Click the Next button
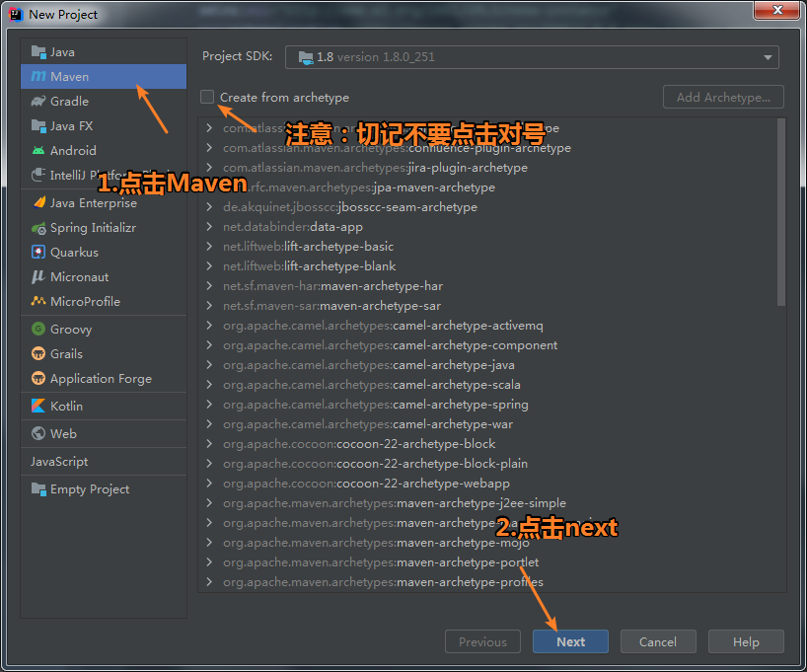807x672 pixels. click(570, 641)
